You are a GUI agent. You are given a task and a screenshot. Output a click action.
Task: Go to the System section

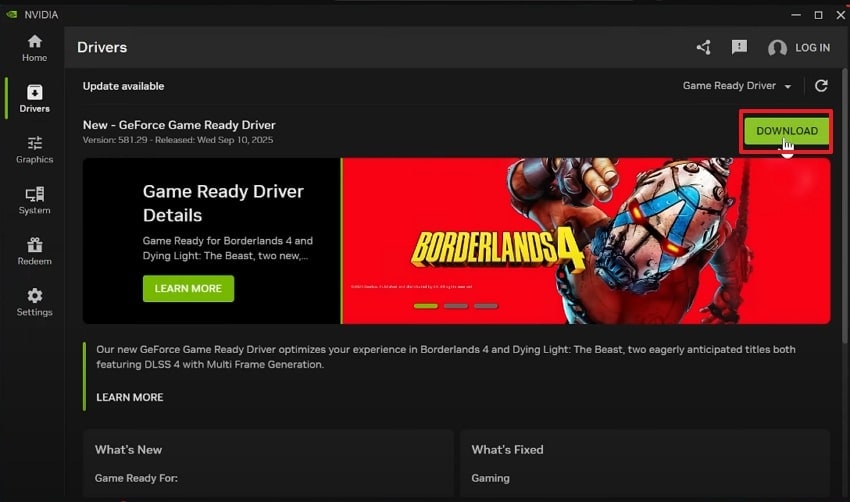34,201
